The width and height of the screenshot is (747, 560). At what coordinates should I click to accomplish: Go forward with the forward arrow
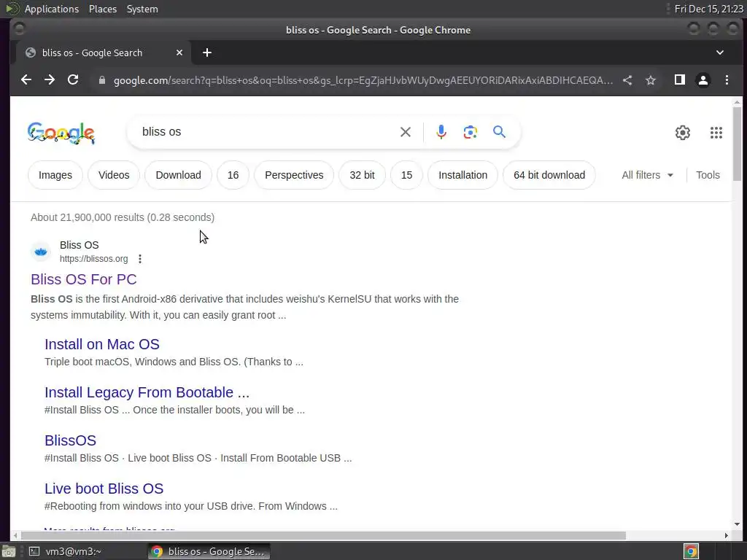pos(50,80)
